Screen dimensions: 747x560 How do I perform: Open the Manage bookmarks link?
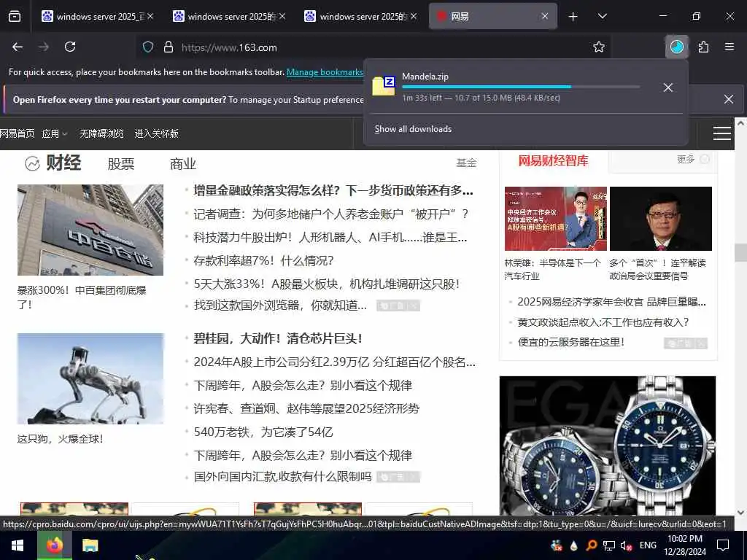coord(325,72)
